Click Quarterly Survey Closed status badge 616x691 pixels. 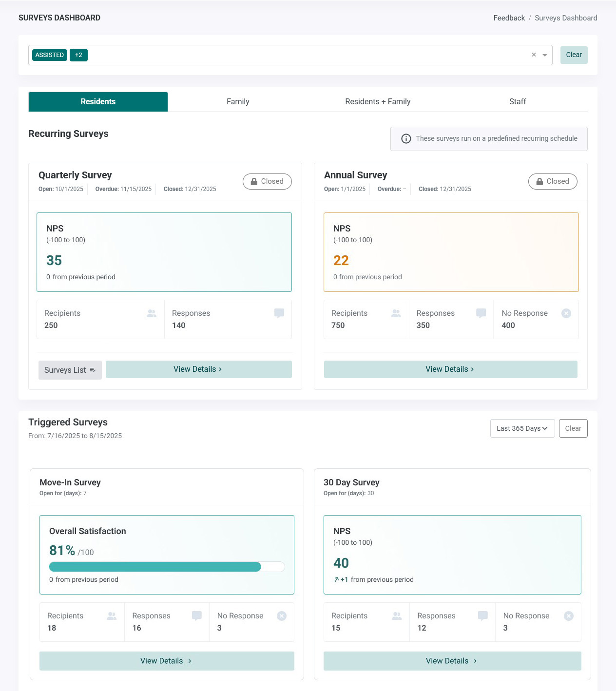pos(267,181)
